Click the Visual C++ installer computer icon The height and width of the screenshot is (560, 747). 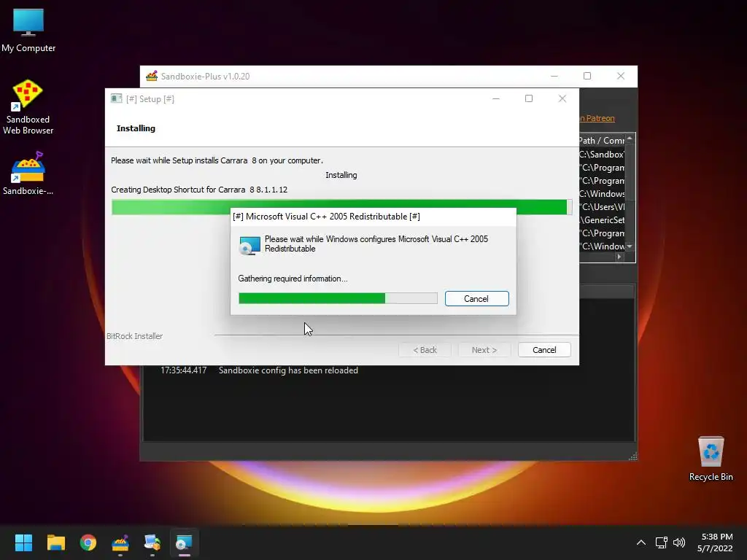(249, 245)
